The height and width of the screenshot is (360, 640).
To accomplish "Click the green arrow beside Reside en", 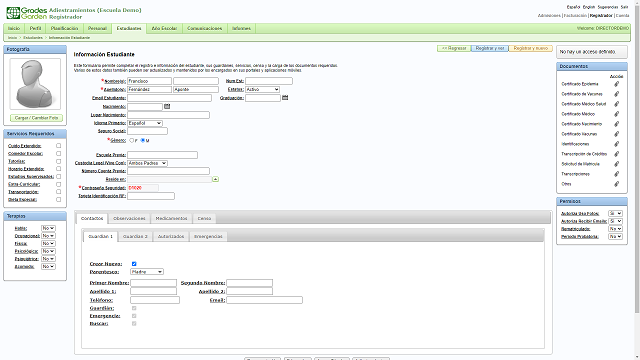I will tap(215, 179).
